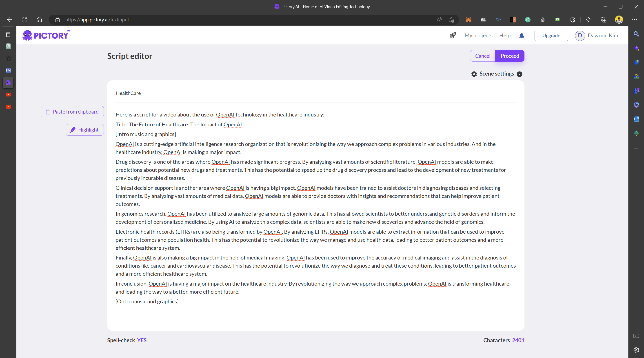Image resolution: width=644 pixels, height=358 pixels.
Task: Click the Proceed button
Action: pyautogui.click(x=510, y=56)
